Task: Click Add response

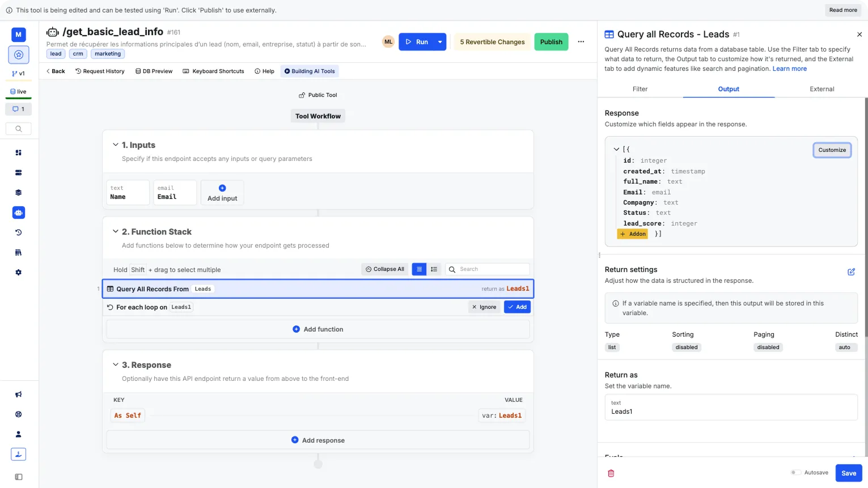Action: pyautogui.click(x=318, y=440)
